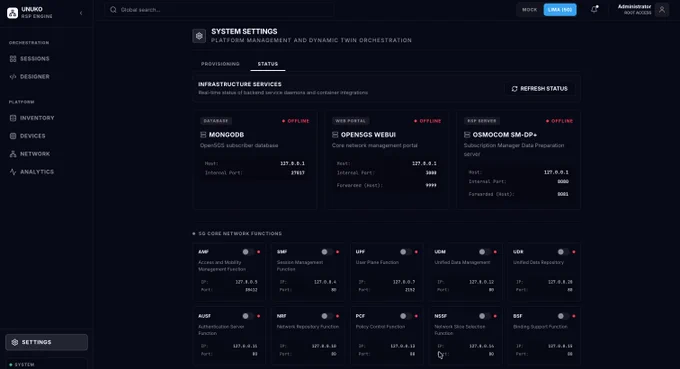This screenshot has width=680, height=369.
Task: Click the DATABASE tag on MongoDB card
Action: 216,121
